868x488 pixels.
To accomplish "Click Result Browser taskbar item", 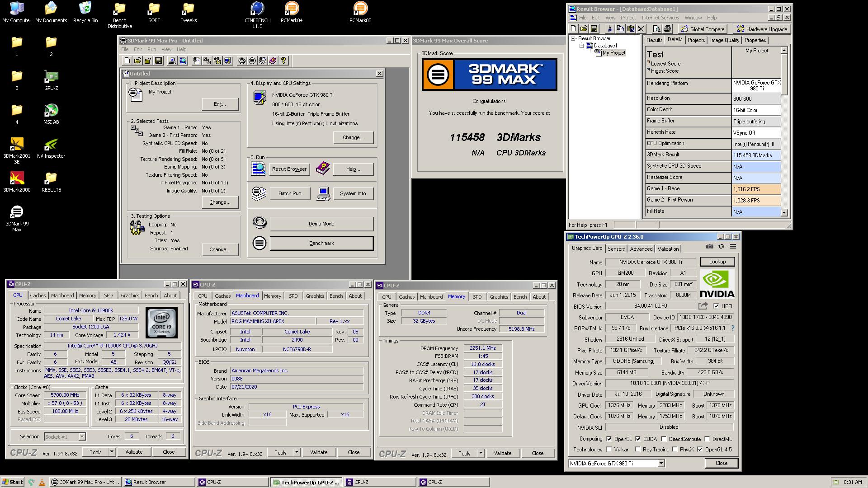I will (x=159, y=482).
